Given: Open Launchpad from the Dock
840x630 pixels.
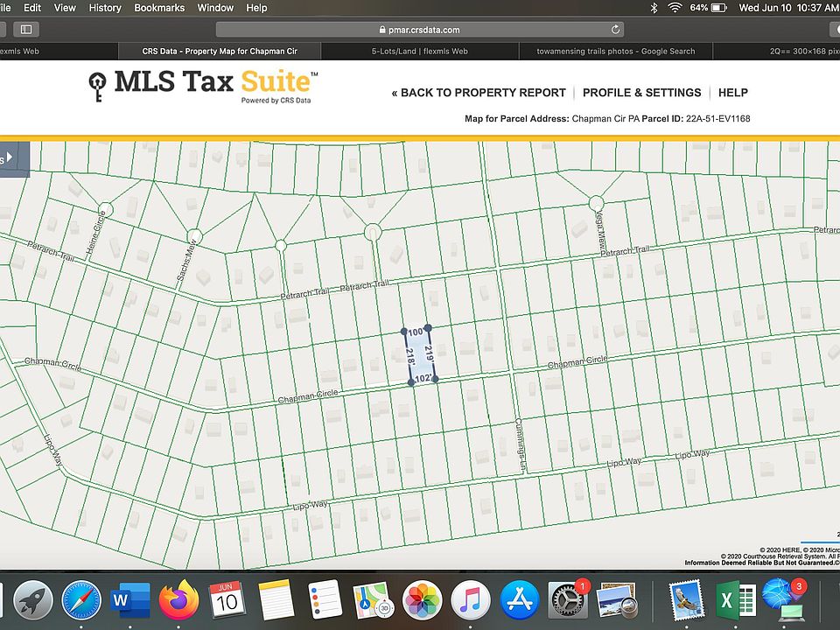Looking at the screenshot, I should tap(32, 600).
